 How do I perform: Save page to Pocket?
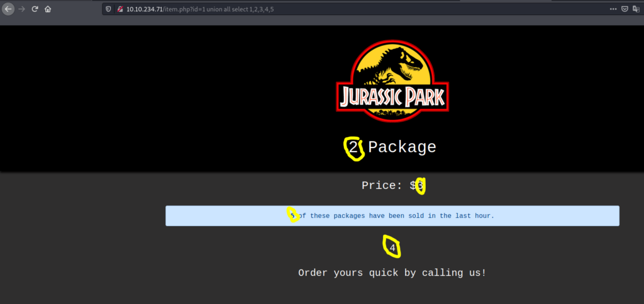(x=625, y=9)
